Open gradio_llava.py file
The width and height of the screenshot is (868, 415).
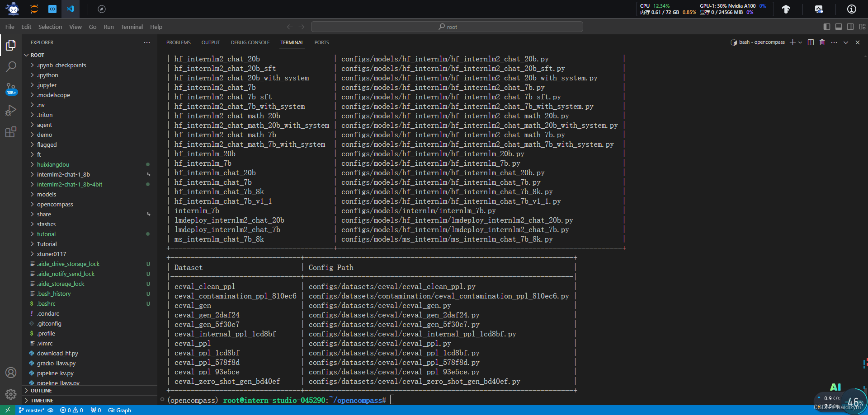[90, 363]
